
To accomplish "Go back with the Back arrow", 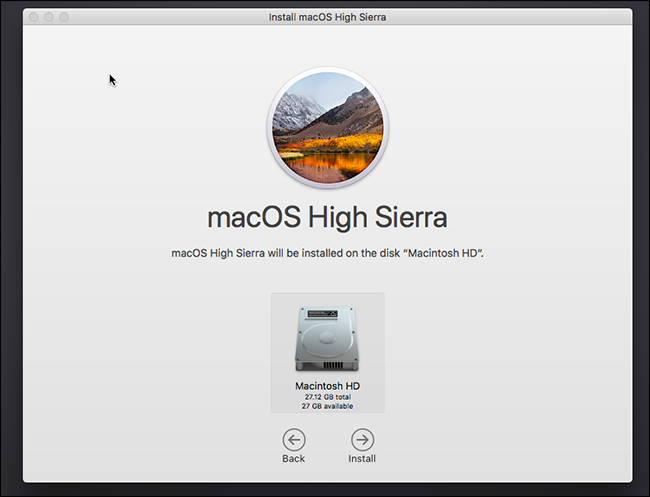I will [294, 440].
